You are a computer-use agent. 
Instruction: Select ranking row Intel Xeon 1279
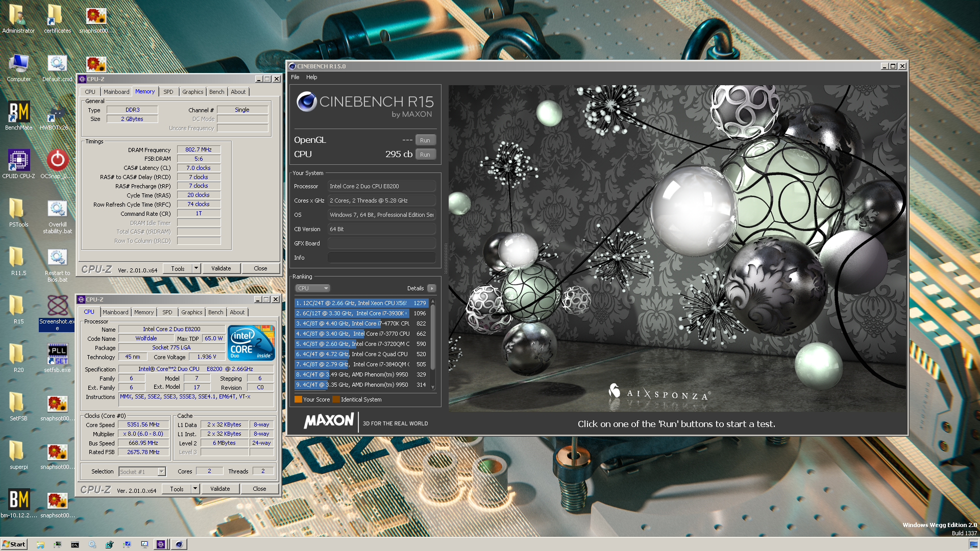(361, 303)
